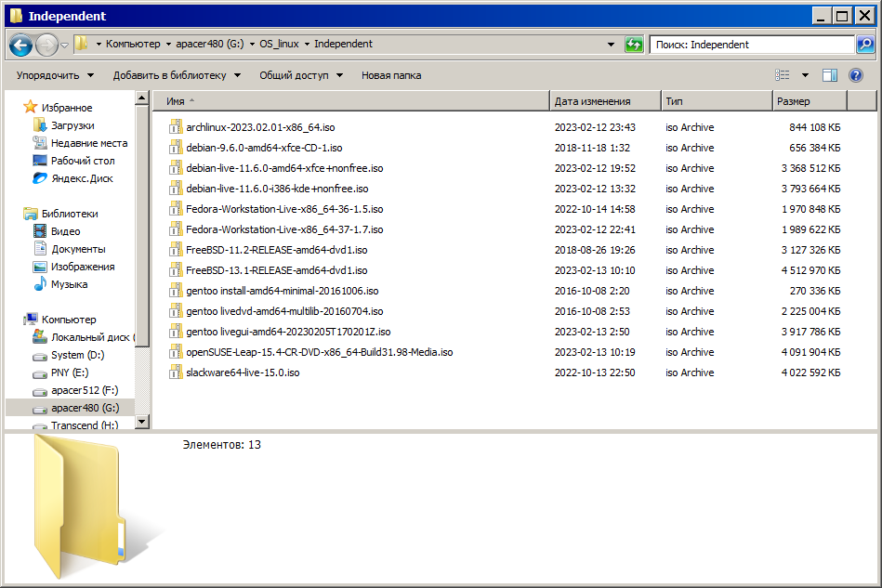882x588 pixels.
Task: Click the file name 'gentoo livegui-amd64-20230205T170201Z.iso'
Action: point(288,332)
